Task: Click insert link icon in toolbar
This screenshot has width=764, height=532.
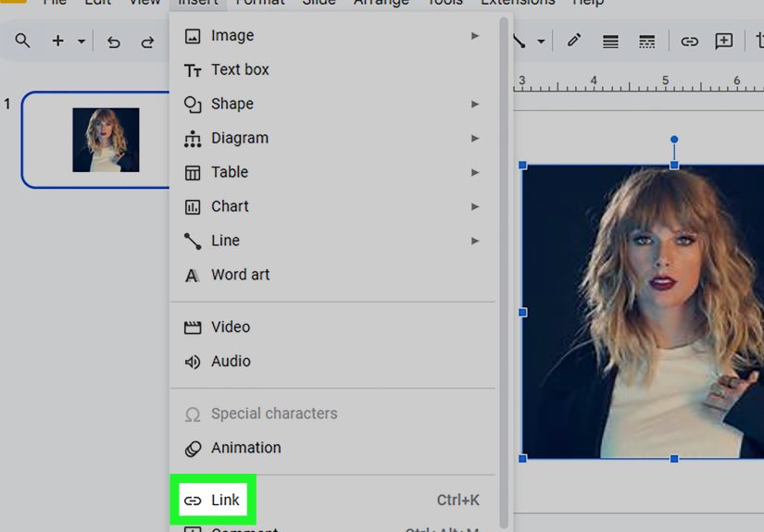Action: (689, 42)
